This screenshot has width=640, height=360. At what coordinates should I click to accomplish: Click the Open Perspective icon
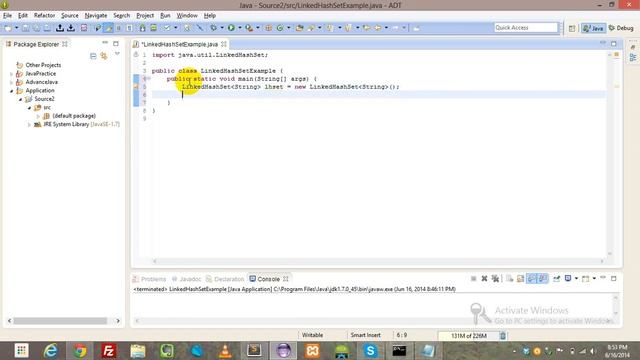[572, 28]
